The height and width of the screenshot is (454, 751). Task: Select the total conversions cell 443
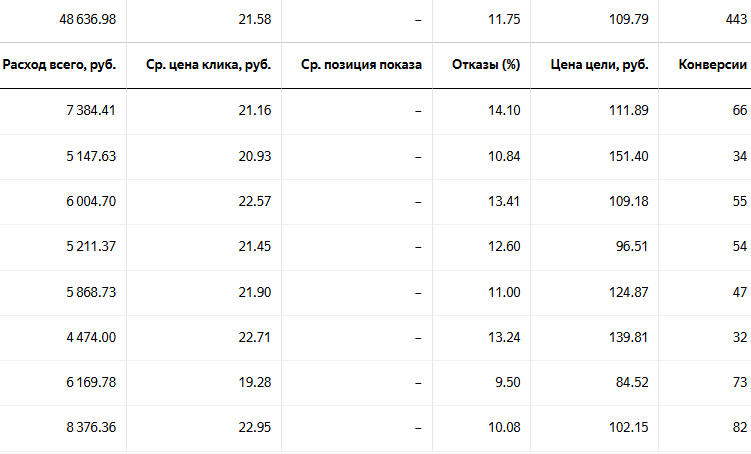point(736,20)
